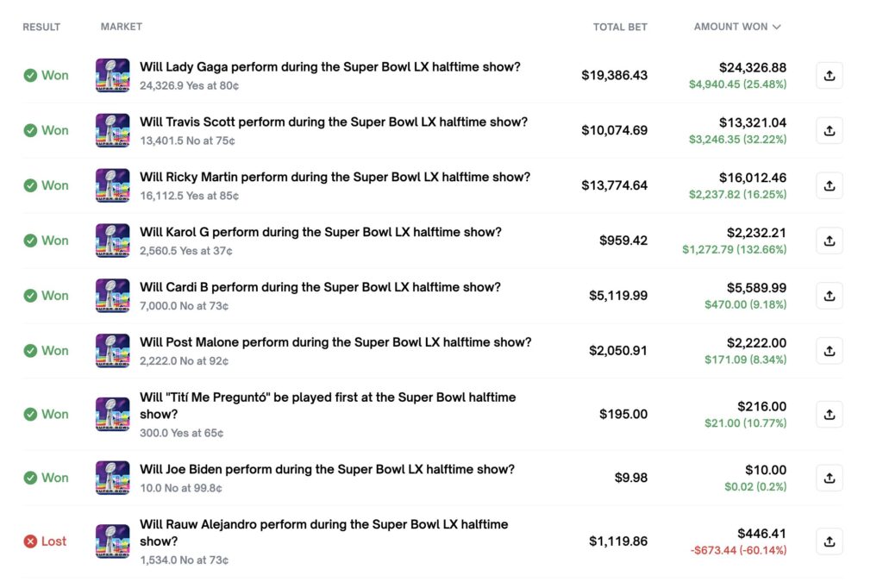
Task: Click the Super Bowl logo for the Cardi B market
Action: (112, 296)
